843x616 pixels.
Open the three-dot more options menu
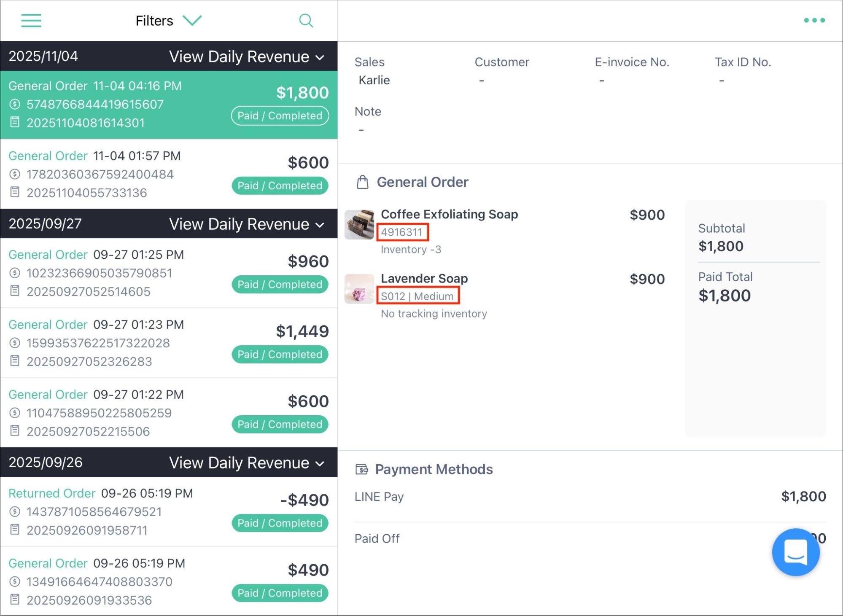[814, 20]
